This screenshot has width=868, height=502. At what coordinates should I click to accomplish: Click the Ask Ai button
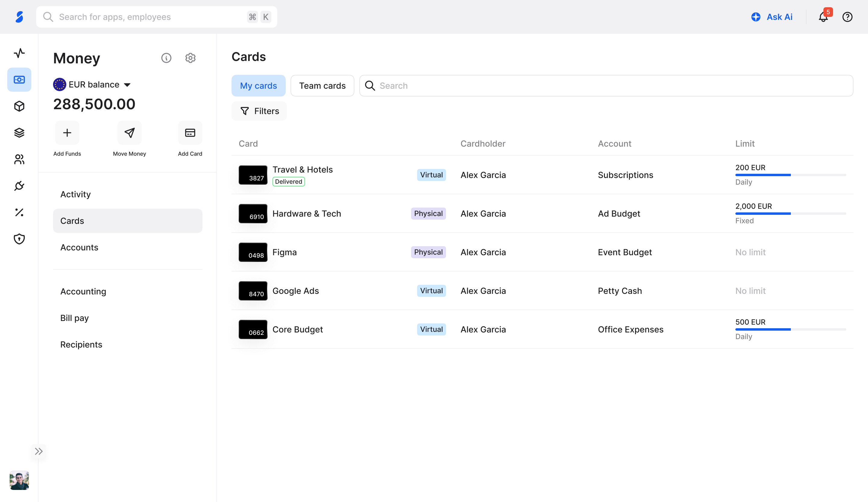coord(772,17)
